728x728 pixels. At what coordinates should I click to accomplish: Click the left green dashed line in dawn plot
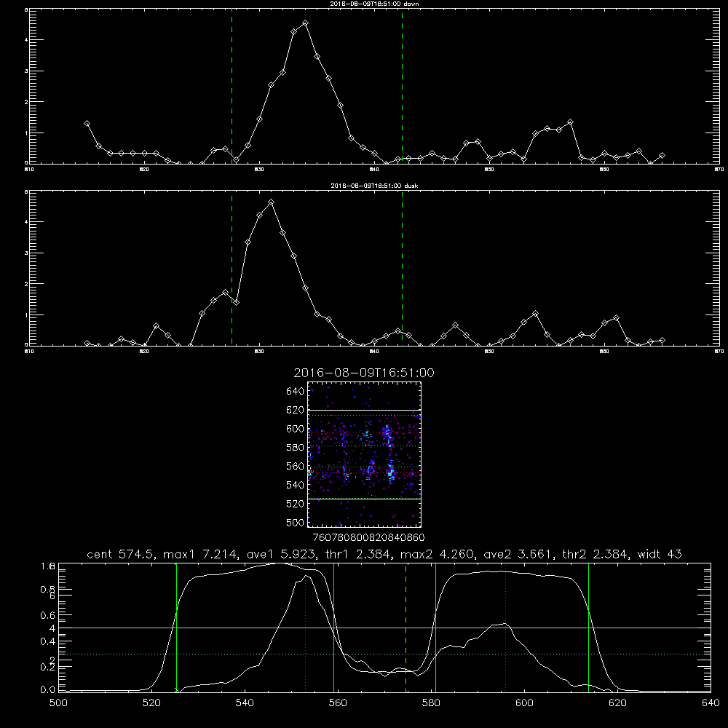point(232,87)
